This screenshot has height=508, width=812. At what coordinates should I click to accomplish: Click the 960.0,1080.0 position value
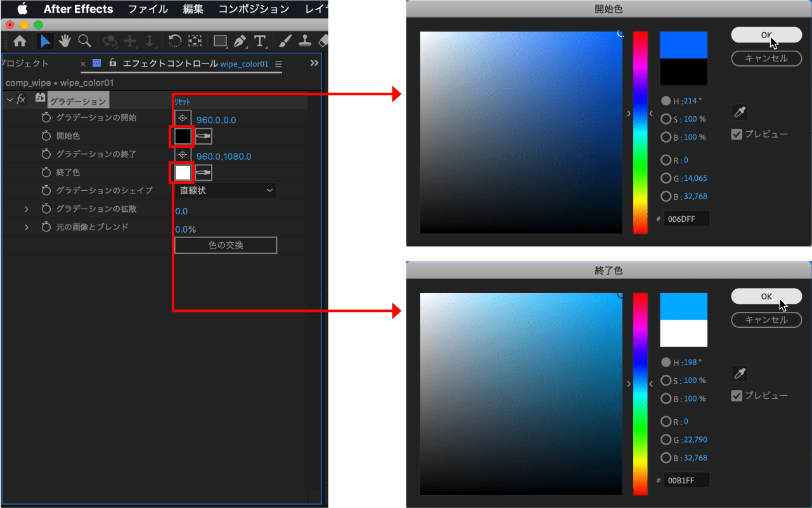tap(224, 157)
